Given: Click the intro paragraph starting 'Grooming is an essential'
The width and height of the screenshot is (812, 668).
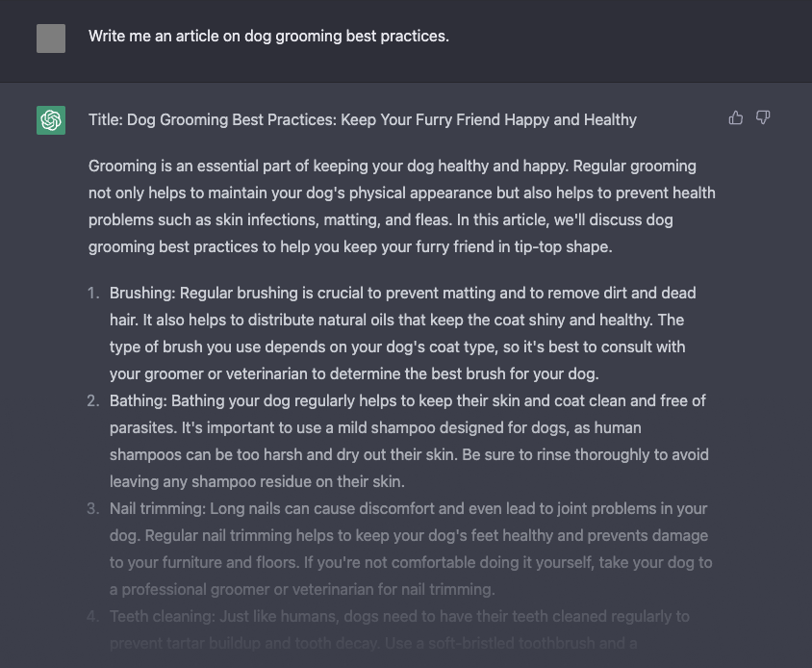Looking at the screenshot, I should point(402,206).
